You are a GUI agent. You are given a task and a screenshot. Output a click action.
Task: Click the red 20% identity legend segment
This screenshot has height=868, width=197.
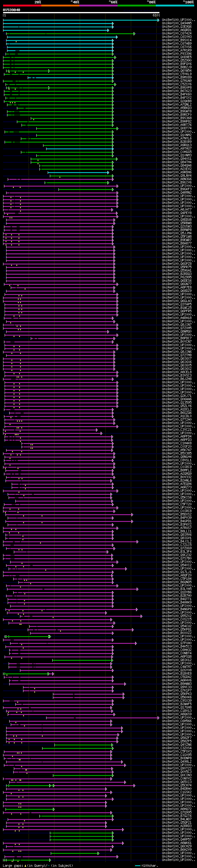tap(22, 6)
